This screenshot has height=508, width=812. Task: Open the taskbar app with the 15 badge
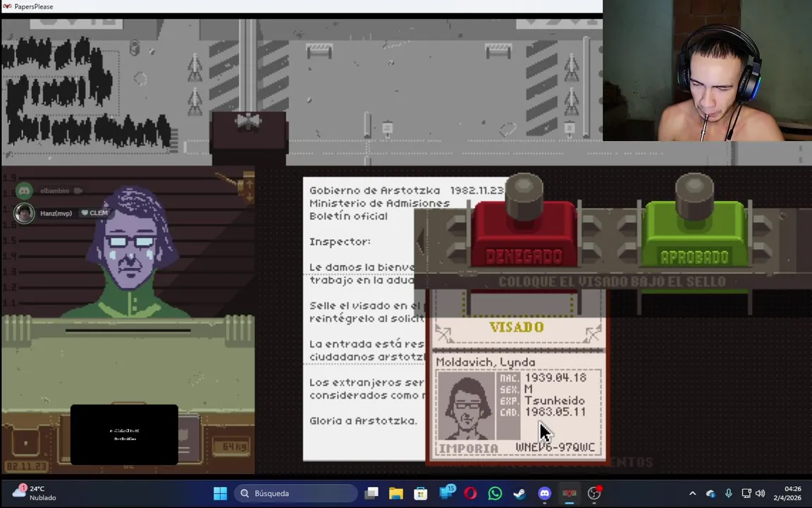(x=446, y=493)
